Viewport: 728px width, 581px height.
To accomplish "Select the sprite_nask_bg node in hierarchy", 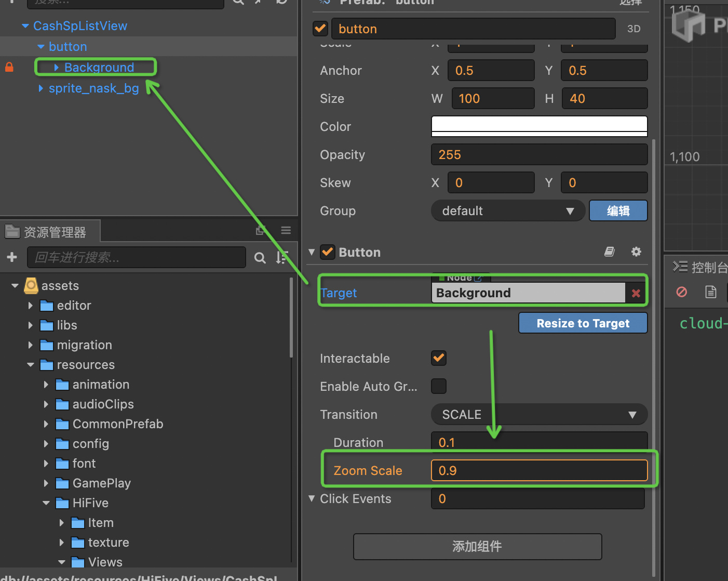I will coord(94,88).
